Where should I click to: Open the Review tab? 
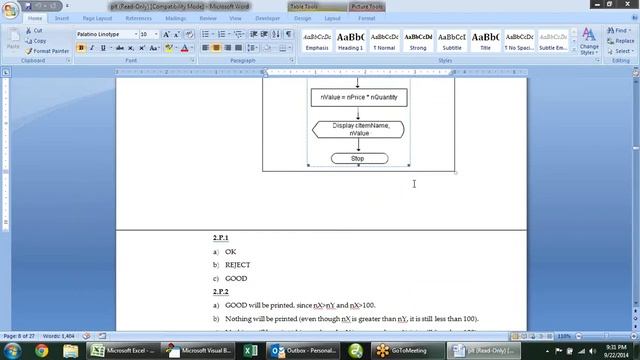[208, 18]
